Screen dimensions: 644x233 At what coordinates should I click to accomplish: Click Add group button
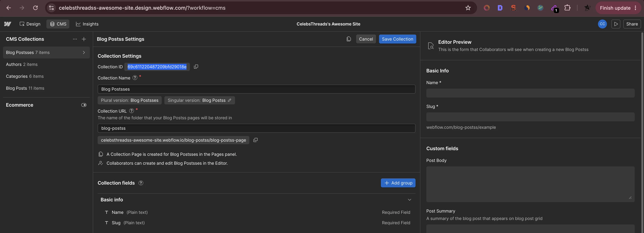click(x=398, y=183)
